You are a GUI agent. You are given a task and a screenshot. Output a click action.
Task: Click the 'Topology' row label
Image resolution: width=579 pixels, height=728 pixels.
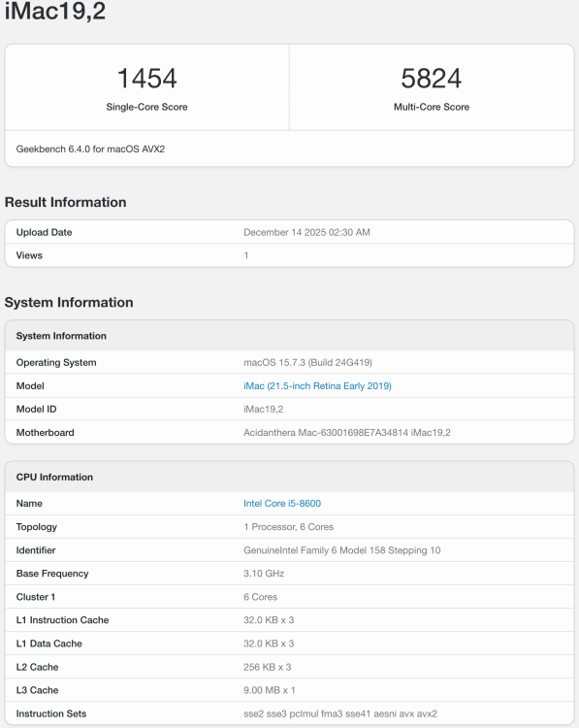point(37,527)
